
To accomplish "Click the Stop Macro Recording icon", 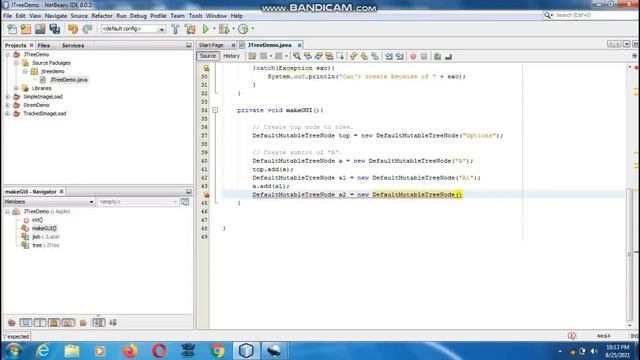I will point(424,56).
